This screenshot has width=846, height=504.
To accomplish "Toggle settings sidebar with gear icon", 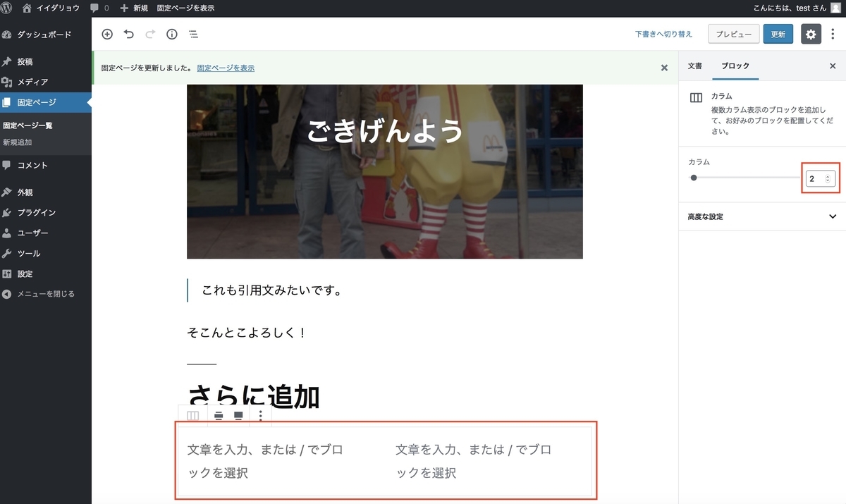I will pos(811,34).
